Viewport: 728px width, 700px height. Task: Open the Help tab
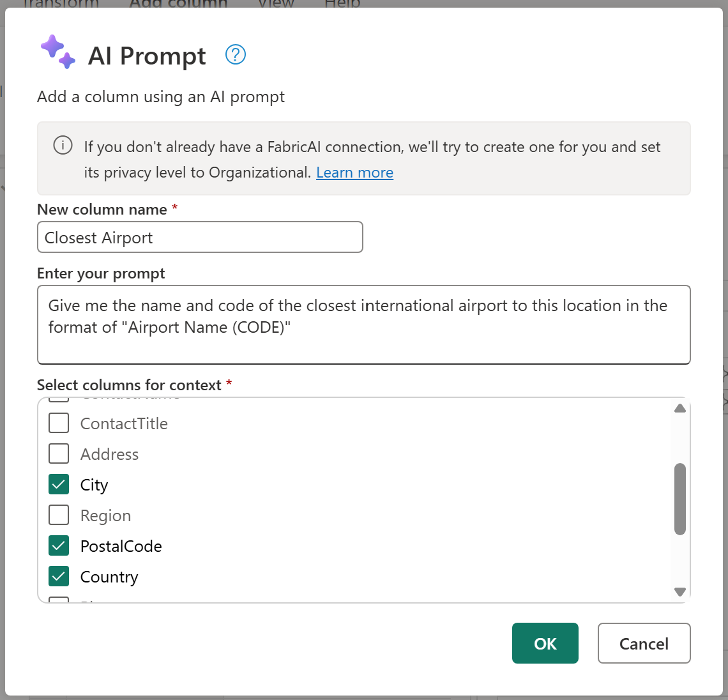point(342,4)
